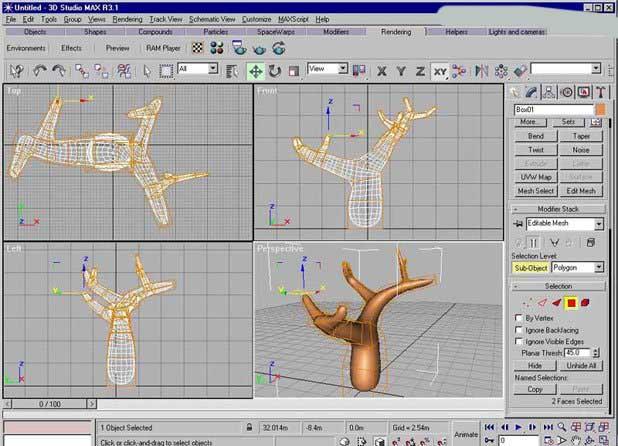Click the Inverse Kinematics toggle icon
The height and width of the screenshot is (446, 618).
458,71
